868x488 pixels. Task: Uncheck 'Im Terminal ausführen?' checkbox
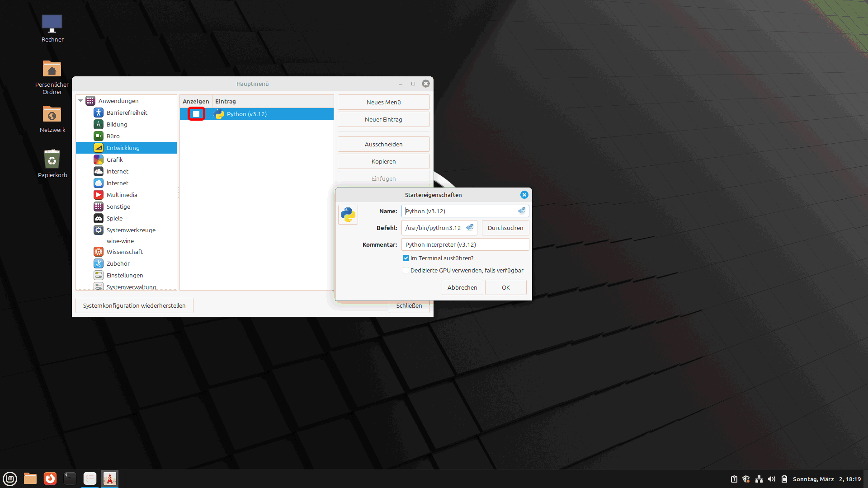tap(406, 258)
